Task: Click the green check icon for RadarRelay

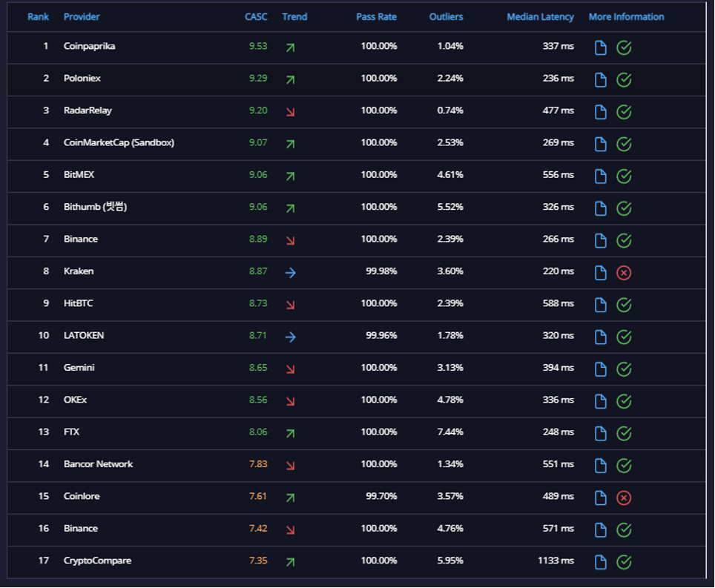Action: pyautogui.click(x=624, y=112)
